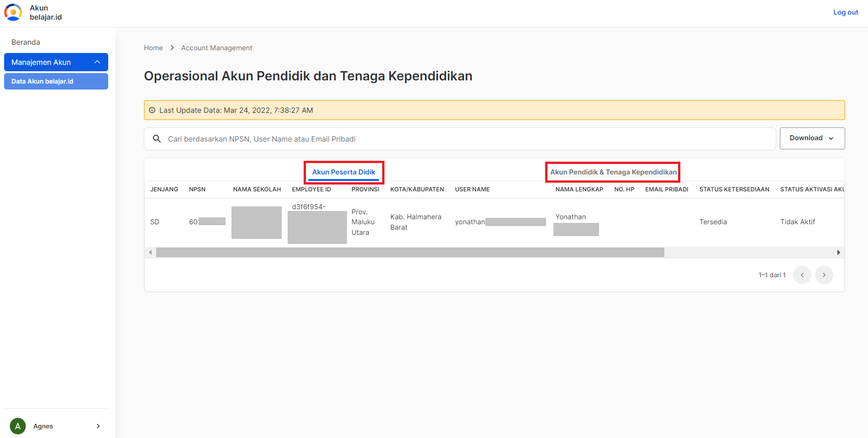Click the scrollbar right arrow
The image size is (868, 438).
[x=838, y=253]
